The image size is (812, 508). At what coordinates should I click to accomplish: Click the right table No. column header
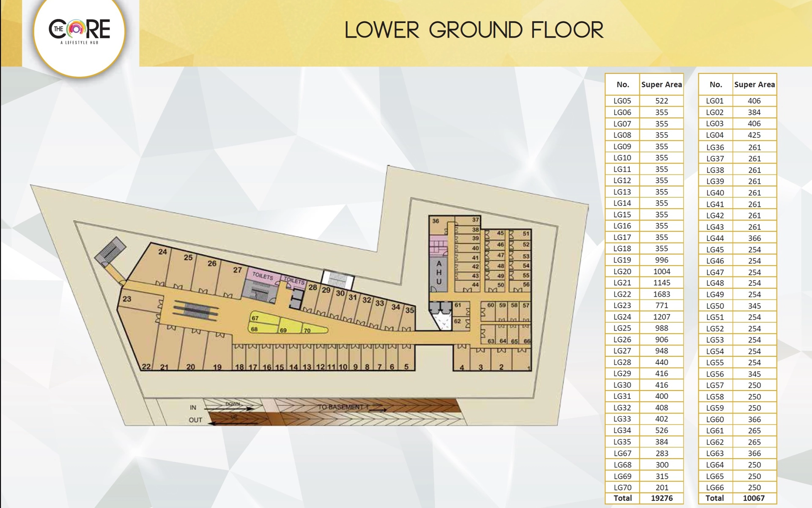pos(715,84)
